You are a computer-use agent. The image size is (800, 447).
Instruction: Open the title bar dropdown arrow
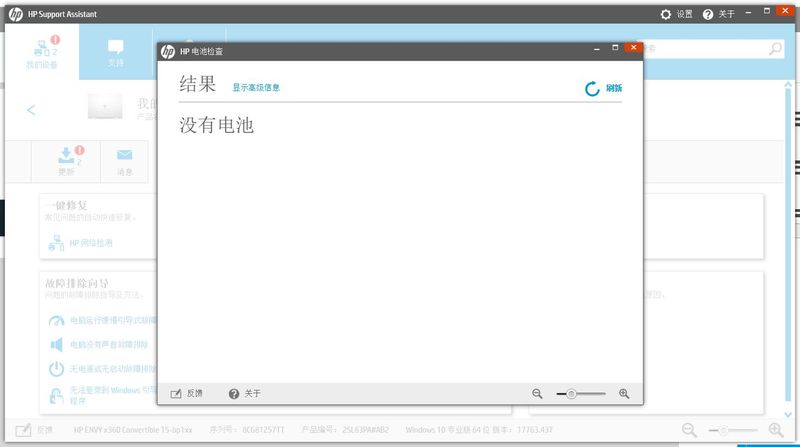749,14
